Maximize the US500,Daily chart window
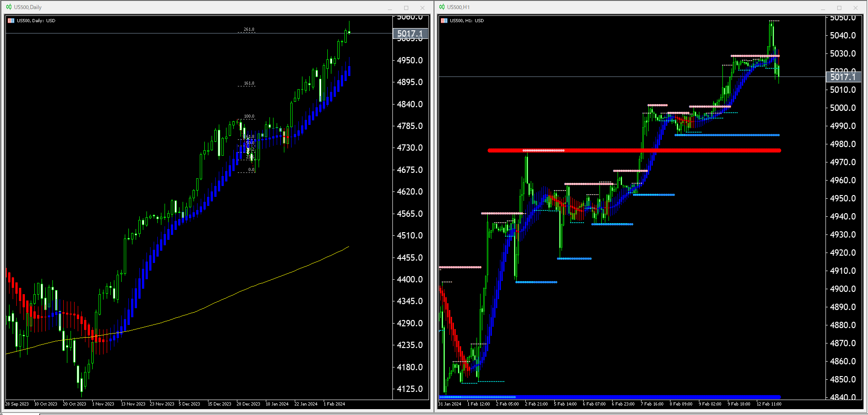 point(406,8)
